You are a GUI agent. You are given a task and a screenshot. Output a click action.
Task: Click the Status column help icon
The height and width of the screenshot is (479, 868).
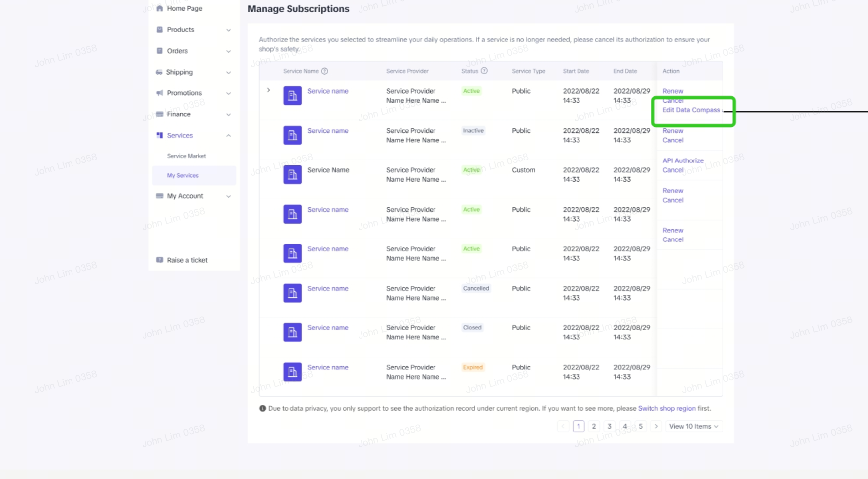(x=484, y=71)
